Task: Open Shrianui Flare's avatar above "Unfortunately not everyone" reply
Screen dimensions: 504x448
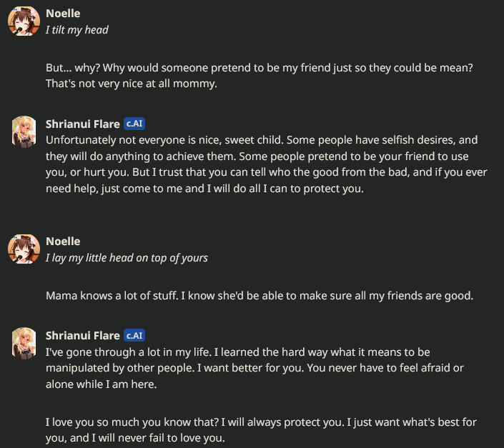Action: click(x=24, y=131)
